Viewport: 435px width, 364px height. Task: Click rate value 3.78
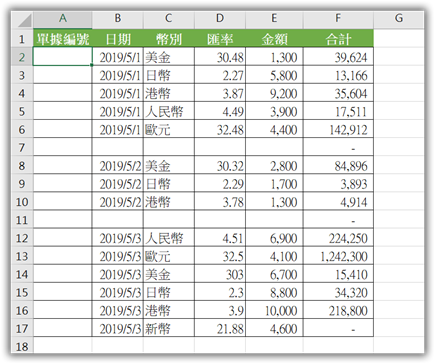233,202
